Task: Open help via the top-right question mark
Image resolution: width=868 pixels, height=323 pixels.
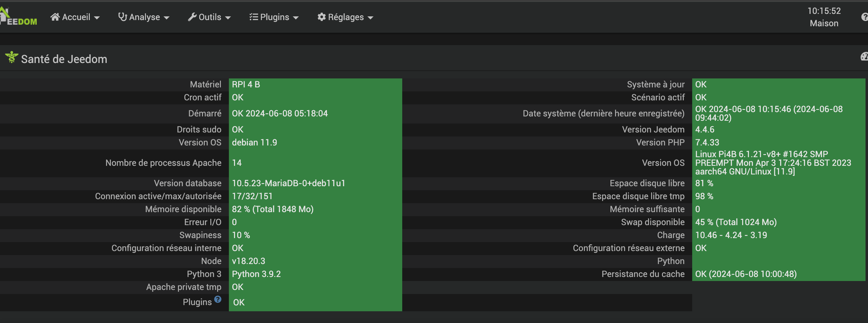Action: coord(864,17)
